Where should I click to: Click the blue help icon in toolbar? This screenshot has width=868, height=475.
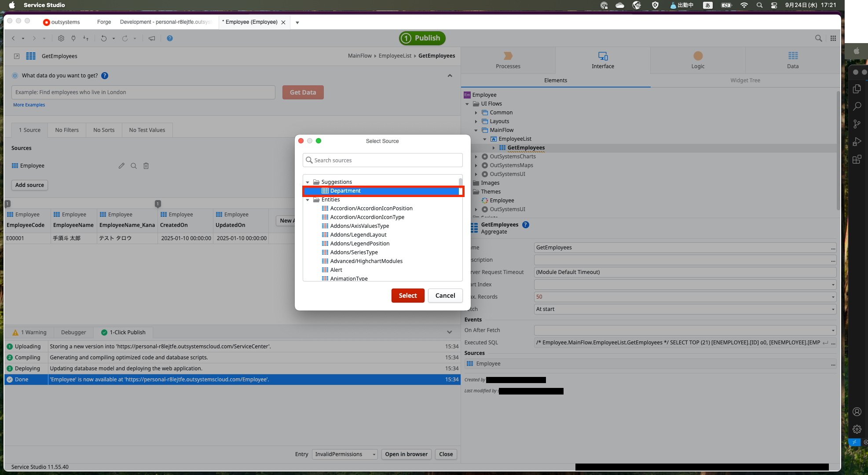pyautogui.click(x=170, y=38)
